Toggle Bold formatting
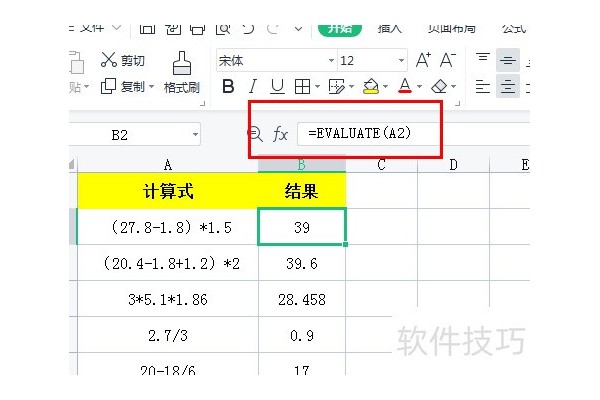The height and width of the screenshot is (400, 600). pos(228,87)
